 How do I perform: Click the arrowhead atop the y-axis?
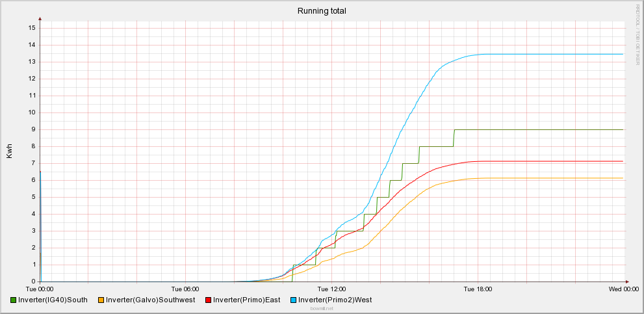tap(40, 20)
